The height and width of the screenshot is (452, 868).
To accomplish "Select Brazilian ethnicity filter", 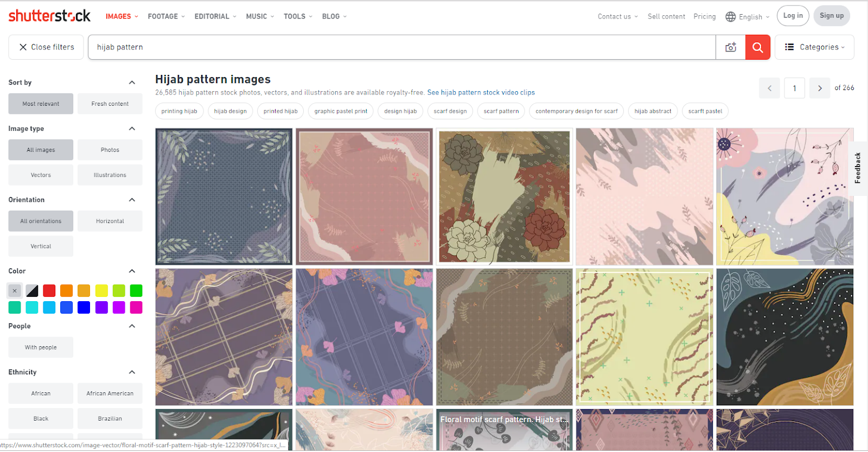I will 110,418.
